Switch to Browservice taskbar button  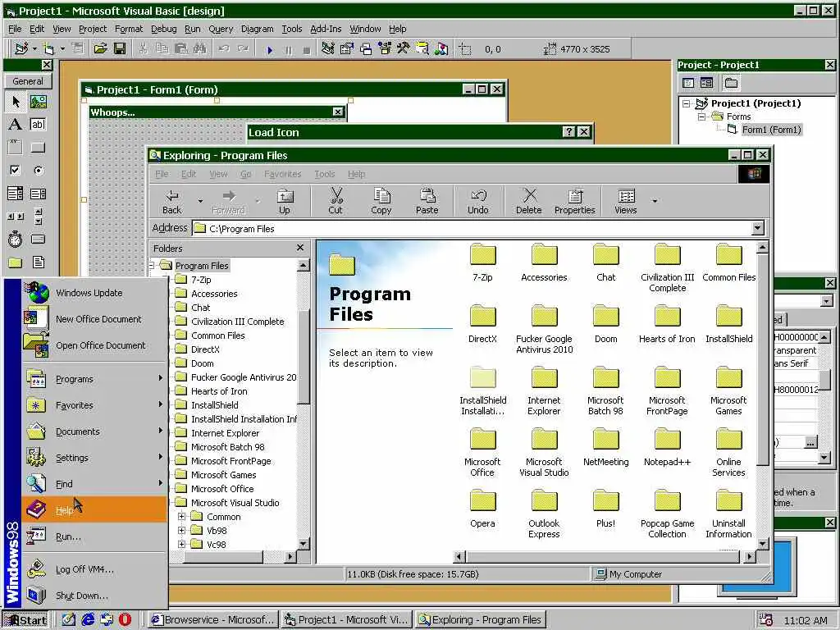(x=212, y=620)
